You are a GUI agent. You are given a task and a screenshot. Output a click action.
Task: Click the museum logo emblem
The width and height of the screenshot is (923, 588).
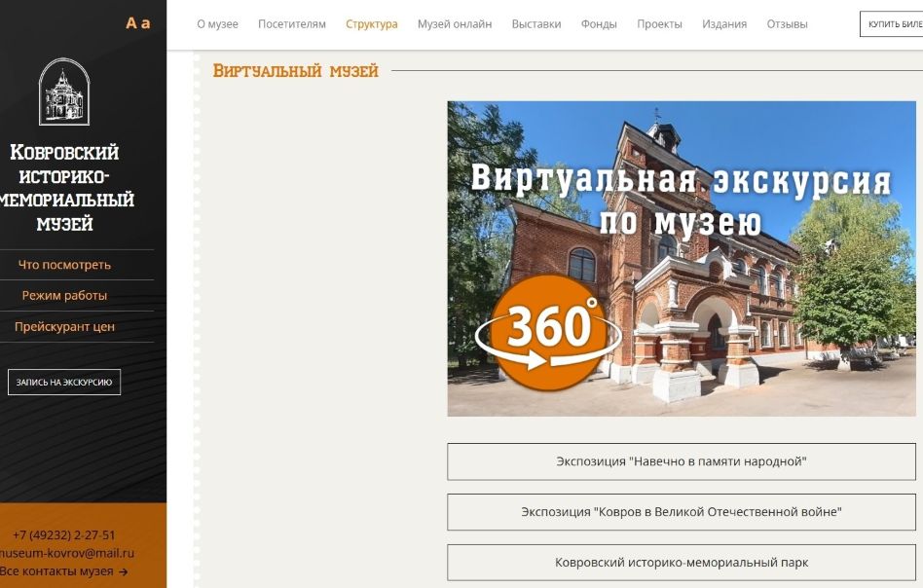point(64,92)
